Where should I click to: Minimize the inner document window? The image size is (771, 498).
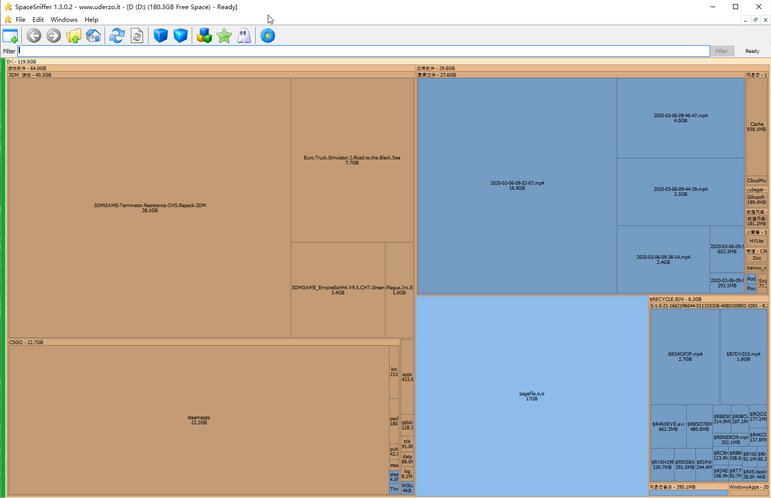tap(745, 20)
